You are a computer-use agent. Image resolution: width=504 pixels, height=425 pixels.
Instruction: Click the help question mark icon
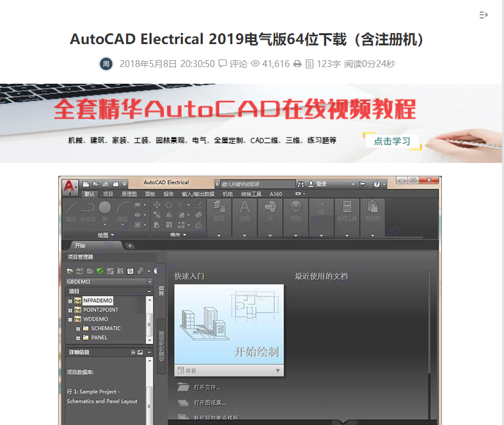pos(376,184)
